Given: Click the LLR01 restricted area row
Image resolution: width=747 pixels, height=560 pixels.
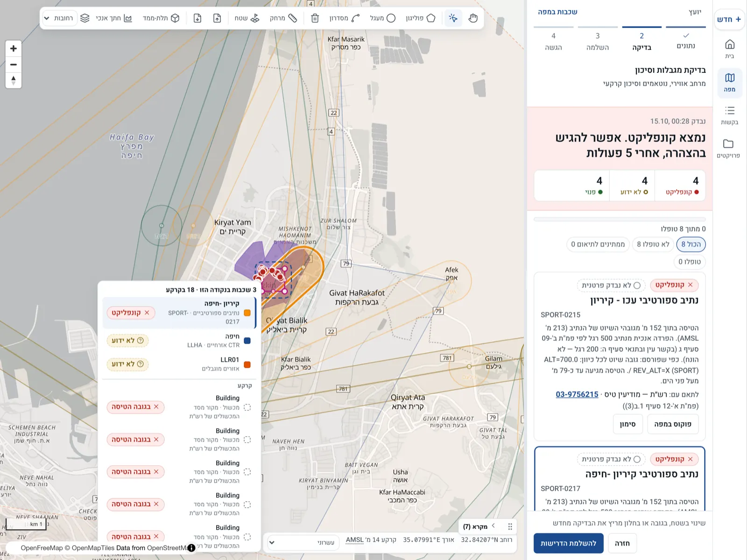Looking at the screenshot, I should (179, 364).
